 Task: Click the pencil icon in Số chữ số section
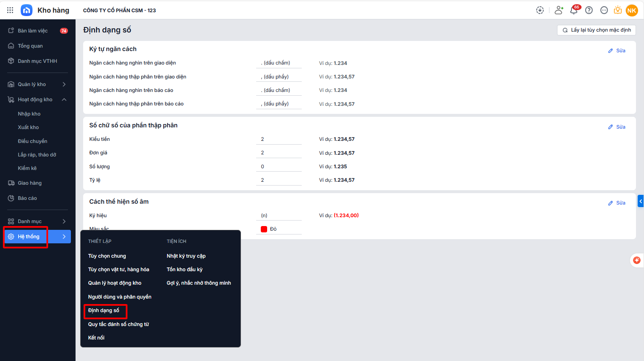(x=610, y=127)
